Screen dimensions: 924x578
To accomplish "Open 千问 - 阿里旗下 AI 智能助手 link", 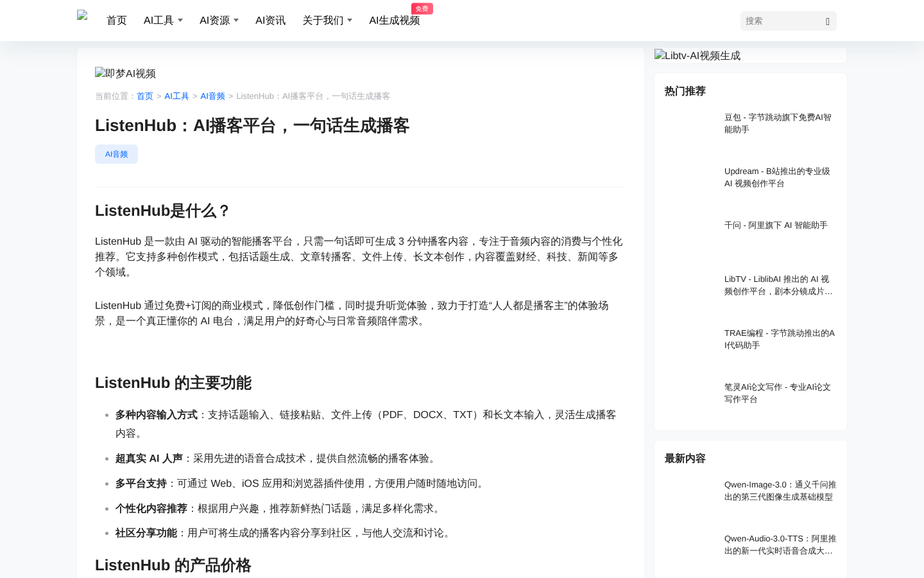I will click(x=776, y=225).
